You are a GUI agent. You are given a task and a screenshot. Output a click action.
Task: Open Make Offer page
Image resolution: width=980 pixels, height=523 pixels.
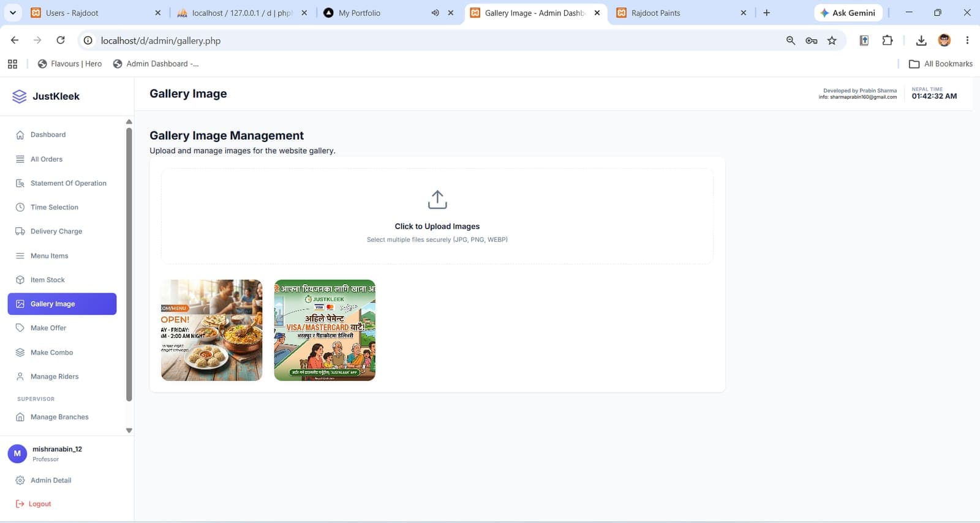tap(62, 328)
